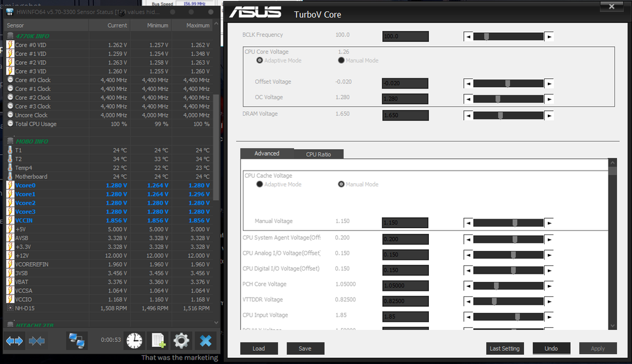Click thermometer icon beside Motherboard

coord(11,176)
